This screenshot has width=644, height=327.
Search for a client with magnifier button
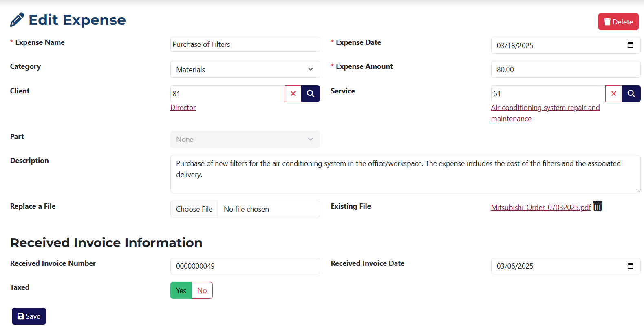click(311, 94)
